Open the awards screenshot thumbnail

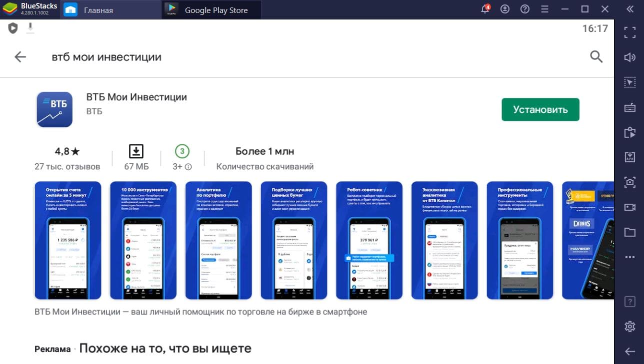tap(588, 240)
